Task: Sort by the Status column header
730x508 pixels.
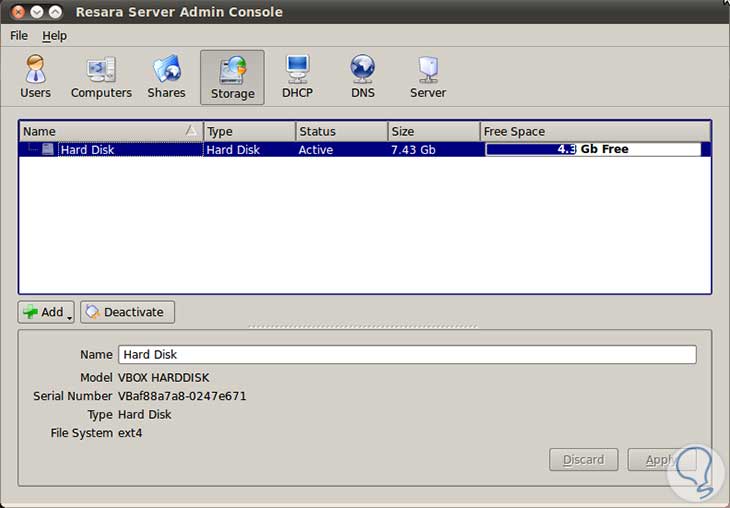Action: [x=342, y=131]
